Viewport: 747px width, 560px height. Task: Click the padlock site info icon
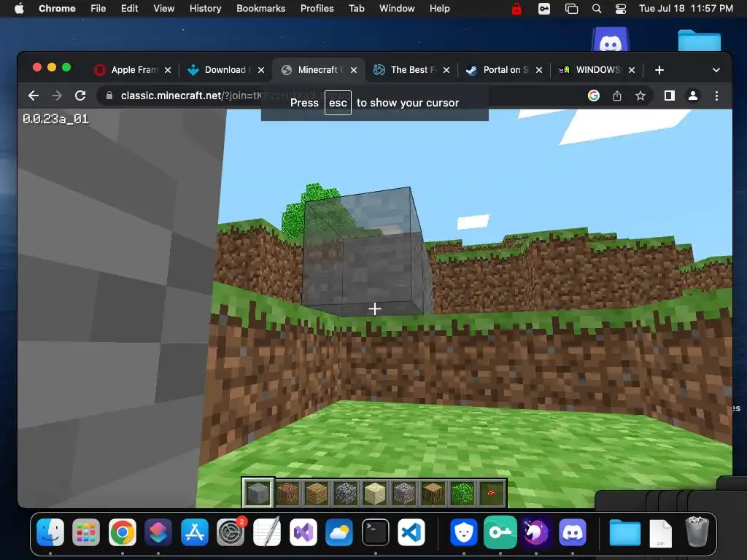tap(109, 96)
